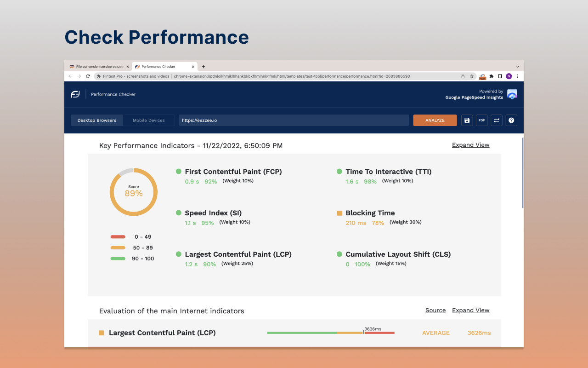This screenshot has height=368, width=588.
Task: Click the red 0 - 49 legend swatch
Action: [118, 237]
